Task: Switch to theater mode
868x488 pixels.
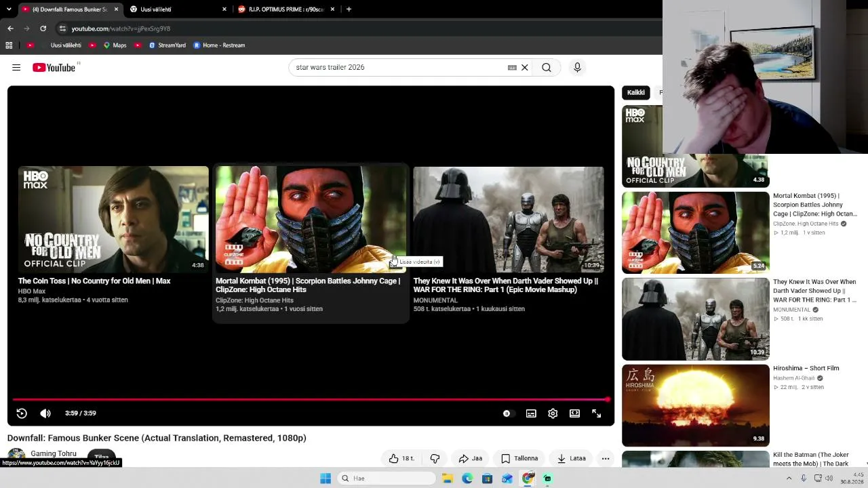Action: coord(574,413)
